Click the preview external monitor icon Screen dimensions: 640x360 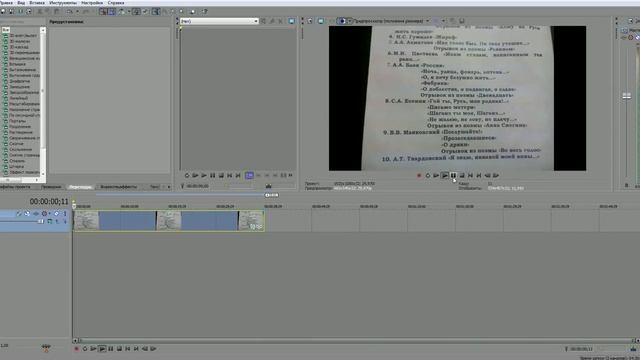point(320,21)
